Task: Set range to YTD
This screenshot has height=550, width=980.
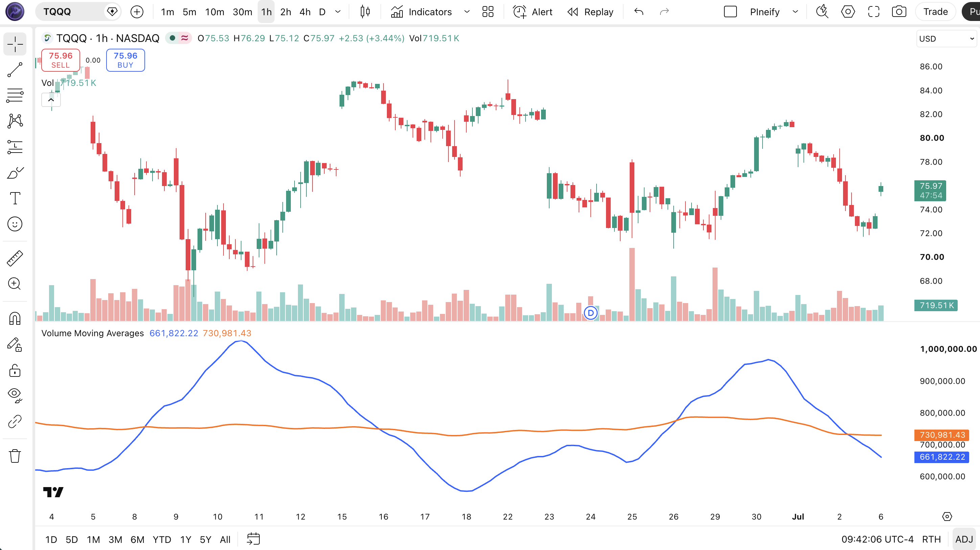Action: coord(162,539)
